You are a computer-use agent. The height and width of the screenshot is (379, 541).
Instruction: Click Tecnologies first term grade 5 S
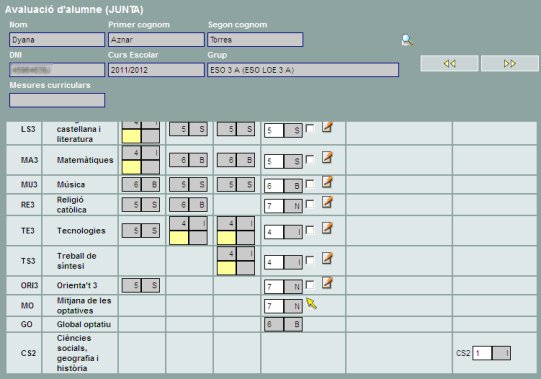click(141, 231)
